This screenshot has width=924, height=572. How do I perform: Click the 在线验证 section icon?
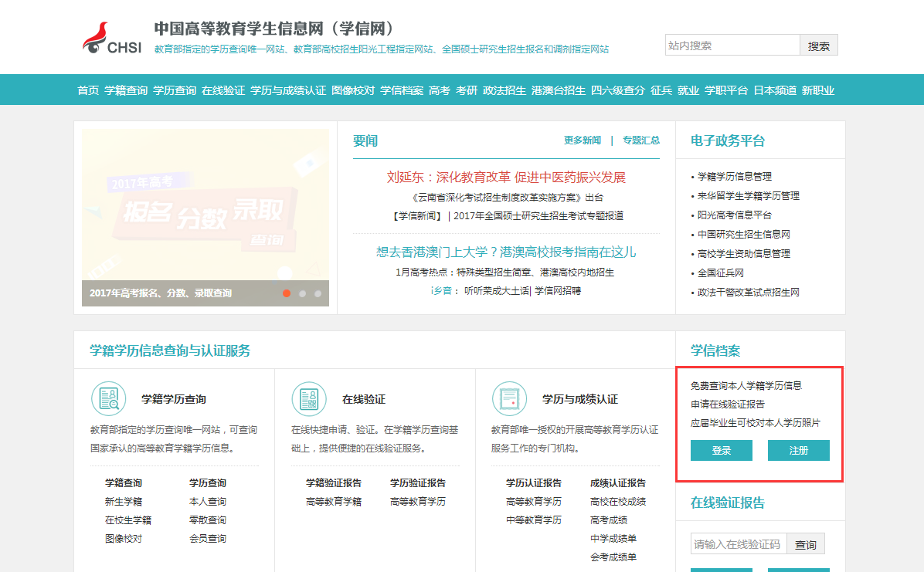pos(308,398)
